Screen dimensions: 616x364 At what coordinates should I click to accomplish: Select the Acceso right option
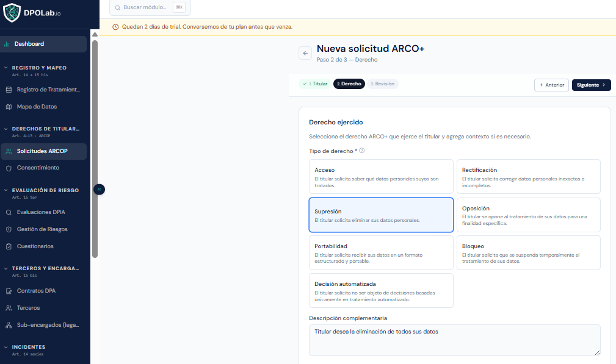[x=381, y=176]
